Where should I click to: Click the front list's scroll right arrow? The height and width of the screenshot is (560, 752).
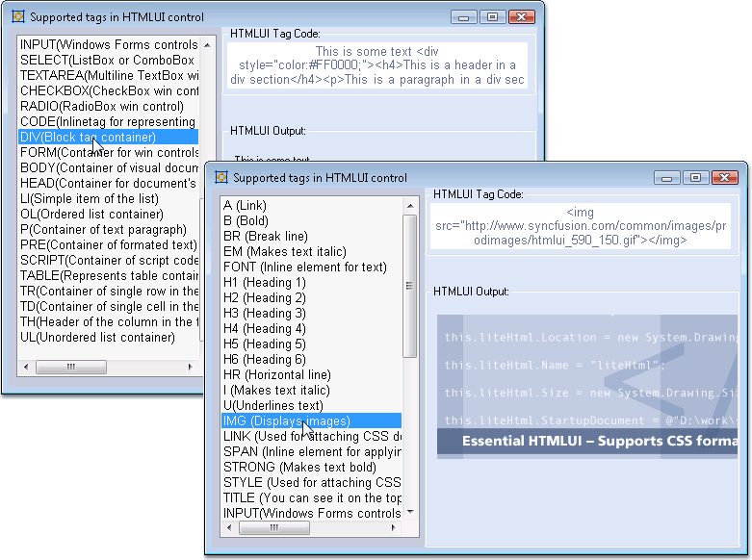click(x=393, y=527)
